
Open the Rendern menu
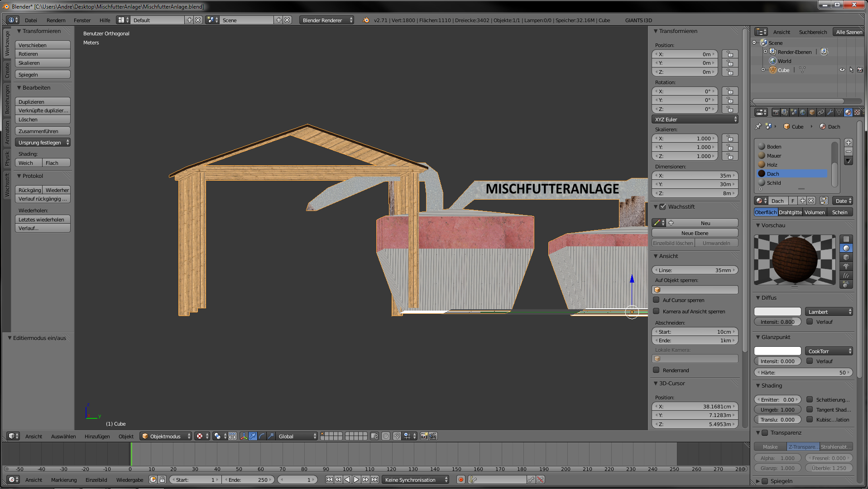56,20
